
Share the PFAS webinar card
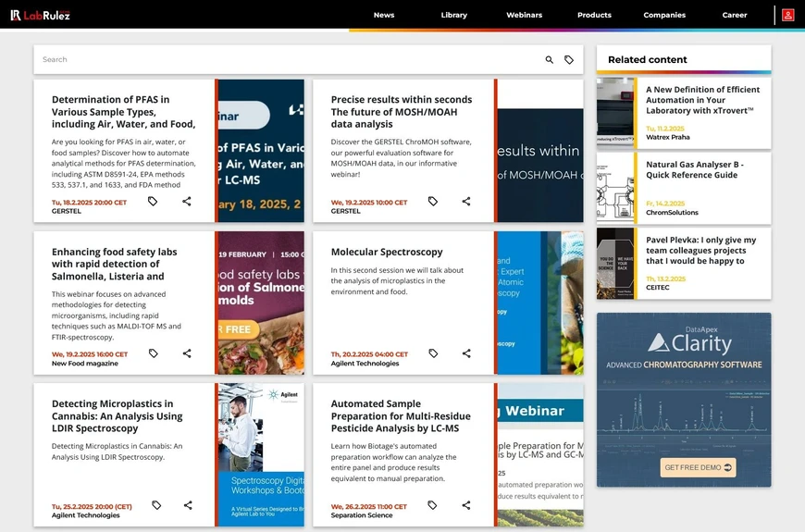(x=186, y=202)
